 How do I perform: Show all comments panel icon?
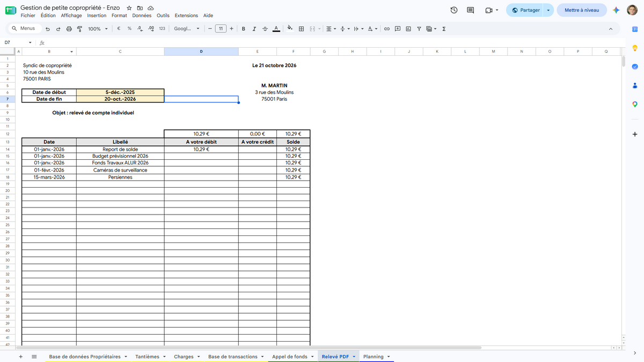pos(471,10)
